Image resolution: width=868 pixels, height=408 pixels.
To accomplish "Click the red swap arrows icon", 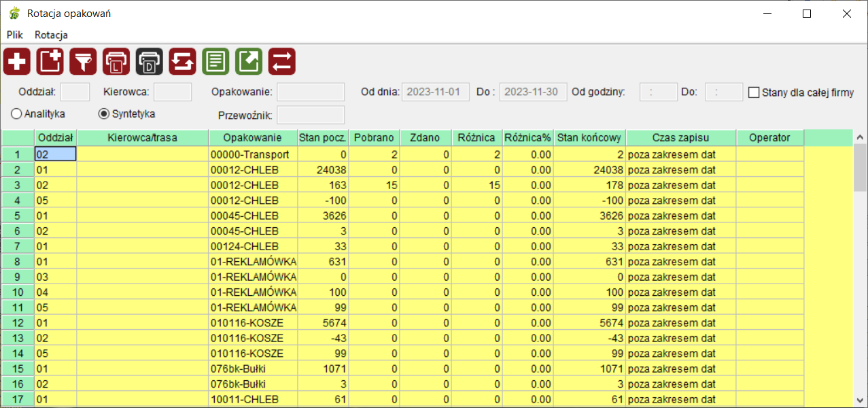I will coord(282,62).
